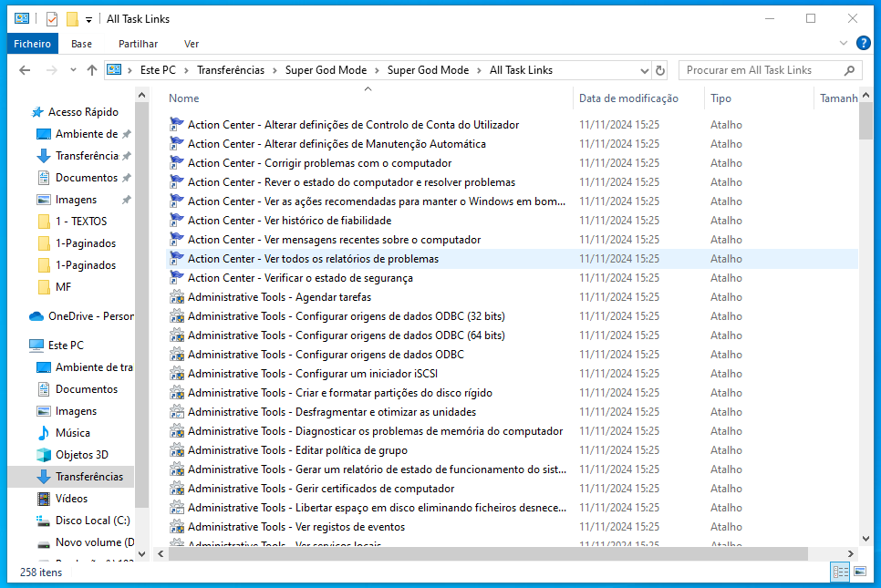Screen dimensions: 881x588
Task: Click the icon of 'Administrative Tools - Agendar tarefas'
Action: click(177, 296)
